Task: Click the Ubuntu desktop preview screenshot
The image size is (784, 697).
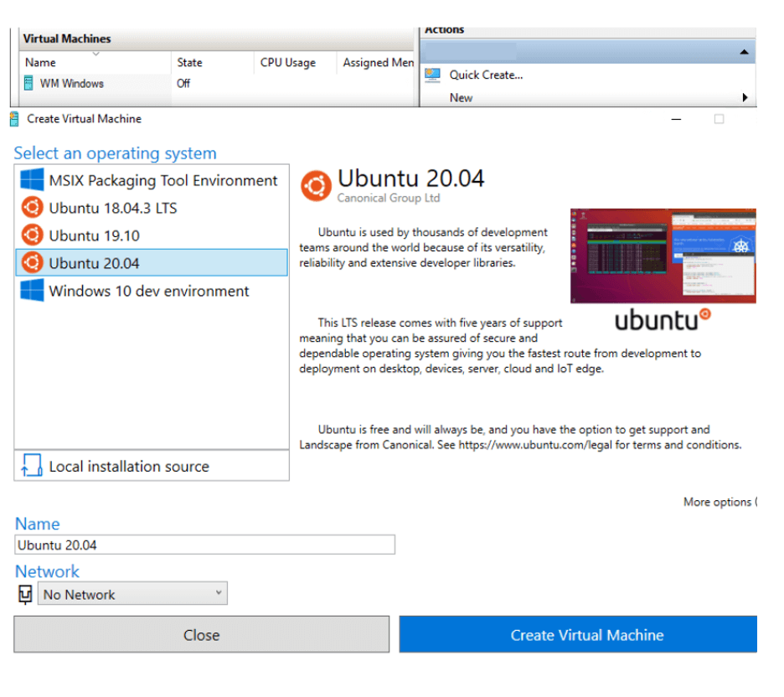Action: point(663,256)
